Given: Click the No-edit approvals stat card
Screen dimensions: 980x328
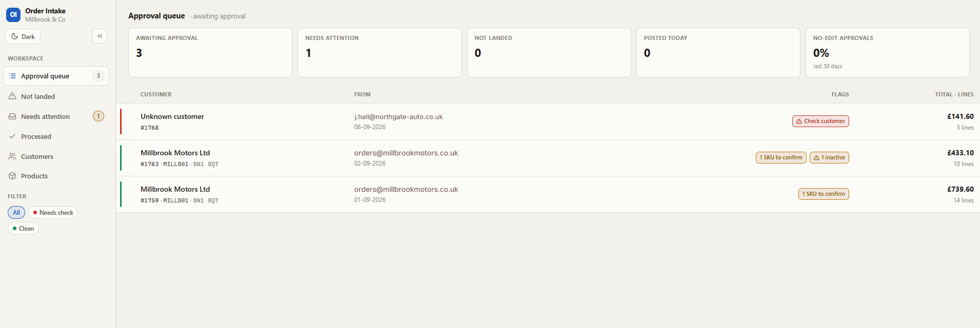Looking at the screenshot, I should [x=888, y=52].
